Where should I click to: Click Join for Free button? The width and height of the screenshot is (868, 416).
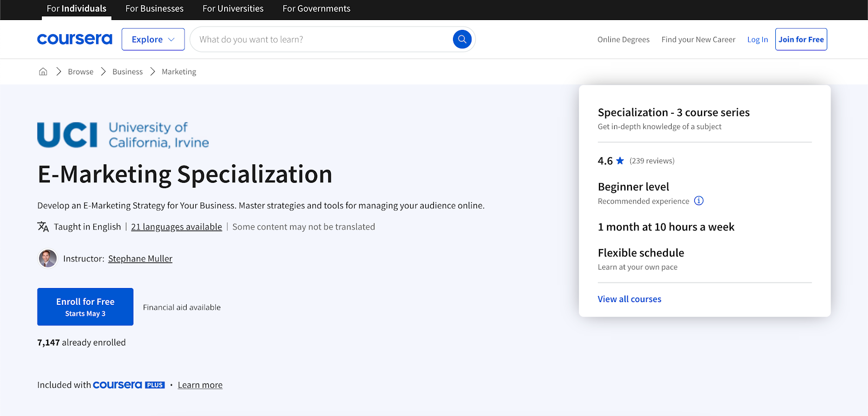[x=801, y=40]
